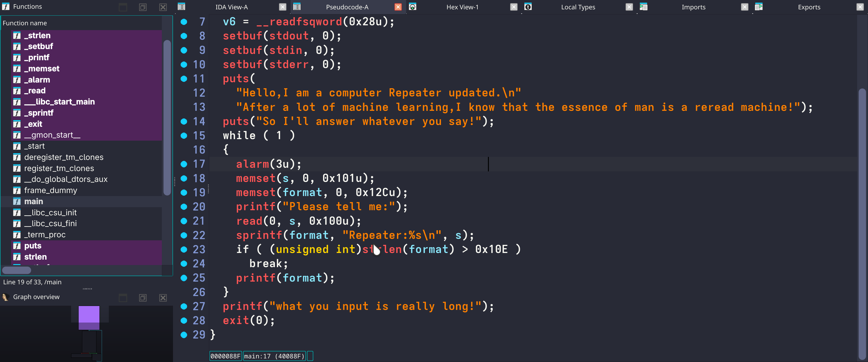Click the Functions panel title icon

(x=6, y=7)
